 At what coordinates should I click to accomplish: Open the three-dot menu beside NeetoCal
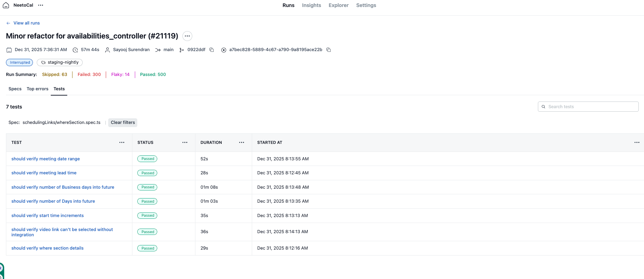pyautogui.click(x=41, y=5)
